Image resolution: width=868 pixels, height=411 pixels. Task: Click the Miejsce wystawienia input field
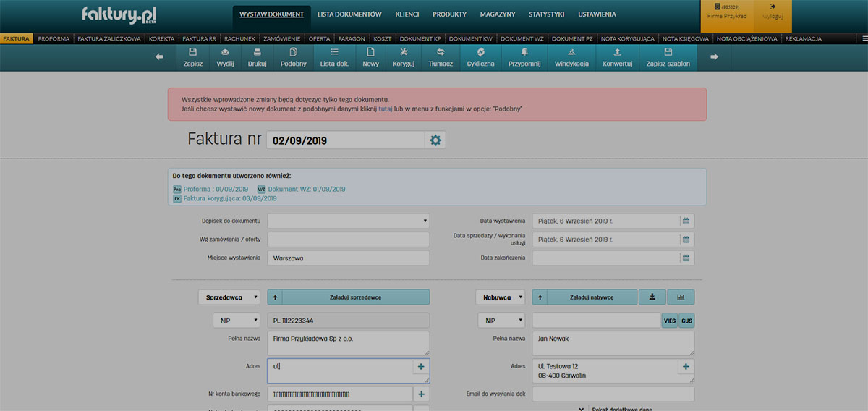click(x=348, y=258)
